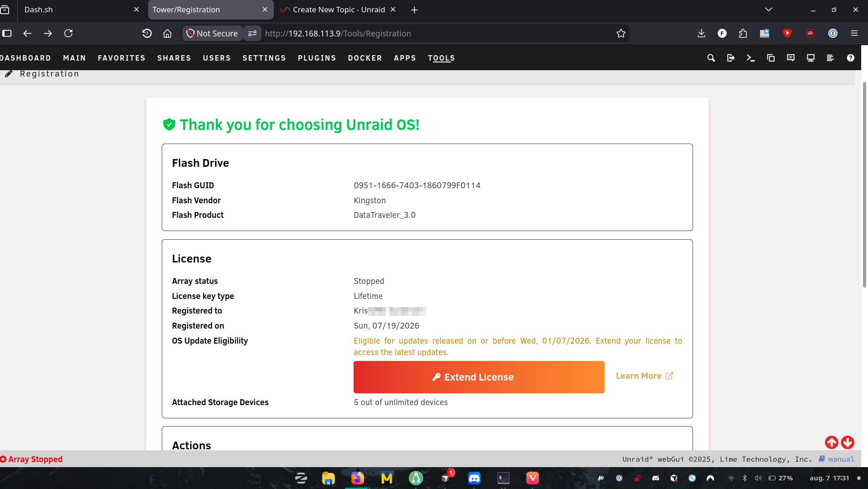
Task: Open the browser history icon
Action: [147, 33]
